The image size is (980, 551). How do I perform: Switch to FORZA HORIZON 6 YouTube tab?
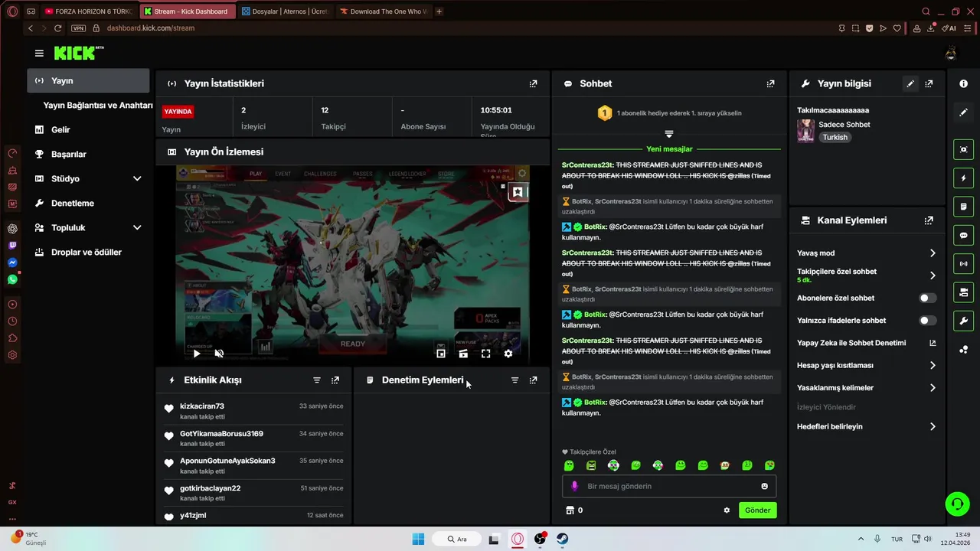point(89,11)
